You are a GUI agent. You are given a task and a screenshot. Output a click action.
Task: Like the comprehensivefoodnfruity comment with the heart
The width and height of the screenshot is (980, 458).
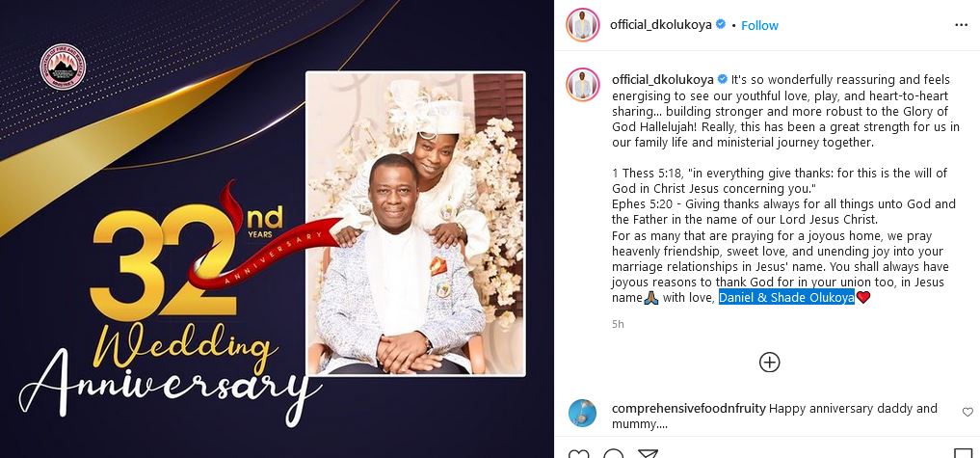pyautogui.click(x=967, y=412)
